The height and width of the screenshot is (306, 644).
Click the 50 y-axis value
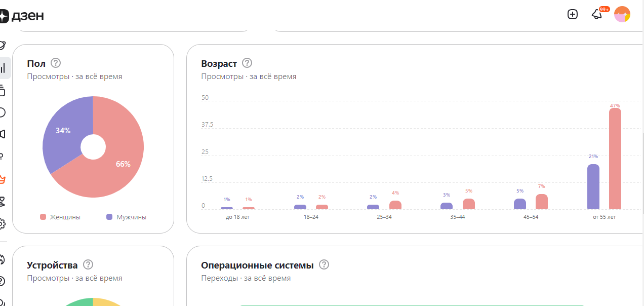click(205, 98)
